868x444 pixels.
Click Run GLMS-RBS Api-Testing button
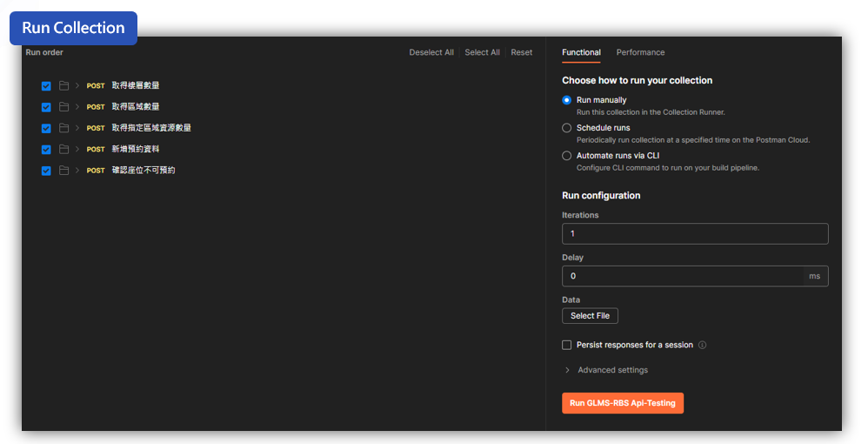click(623, 403)
